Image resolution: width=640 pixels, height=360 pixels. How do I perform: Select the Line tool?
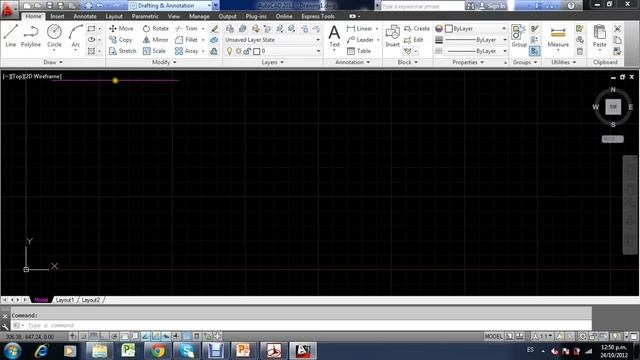point(11,36)
